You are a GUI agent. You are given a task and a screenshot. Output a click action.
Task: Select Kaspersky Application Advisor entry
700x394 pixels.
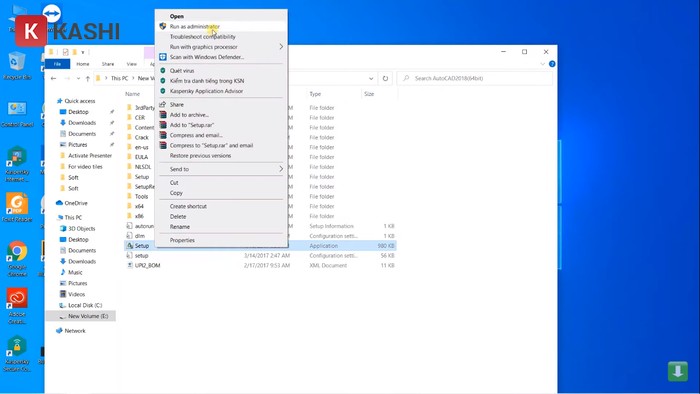click(221, 91)
